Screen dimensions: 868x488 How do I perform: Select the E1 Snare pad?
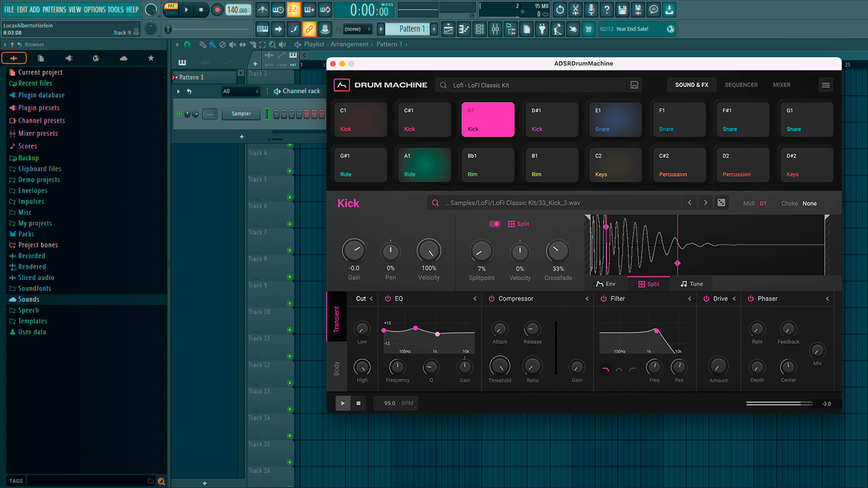(615, 119)
